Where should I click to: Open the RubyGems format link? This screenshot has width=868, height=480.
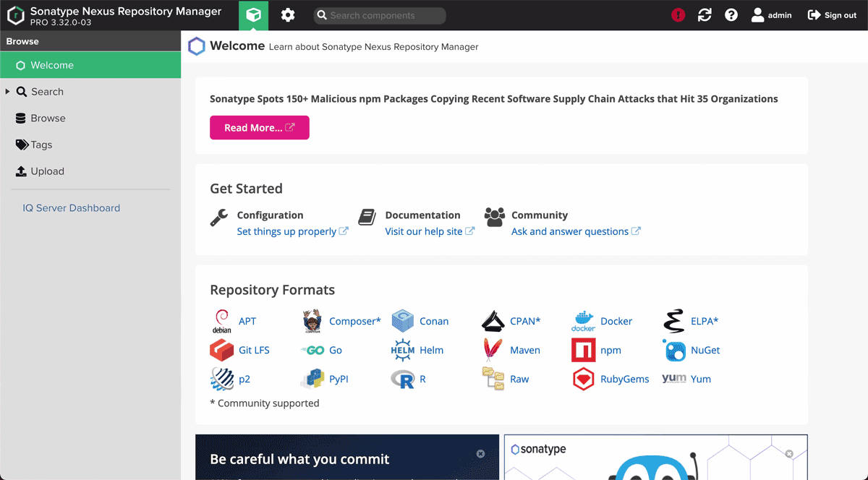(625, 379)
